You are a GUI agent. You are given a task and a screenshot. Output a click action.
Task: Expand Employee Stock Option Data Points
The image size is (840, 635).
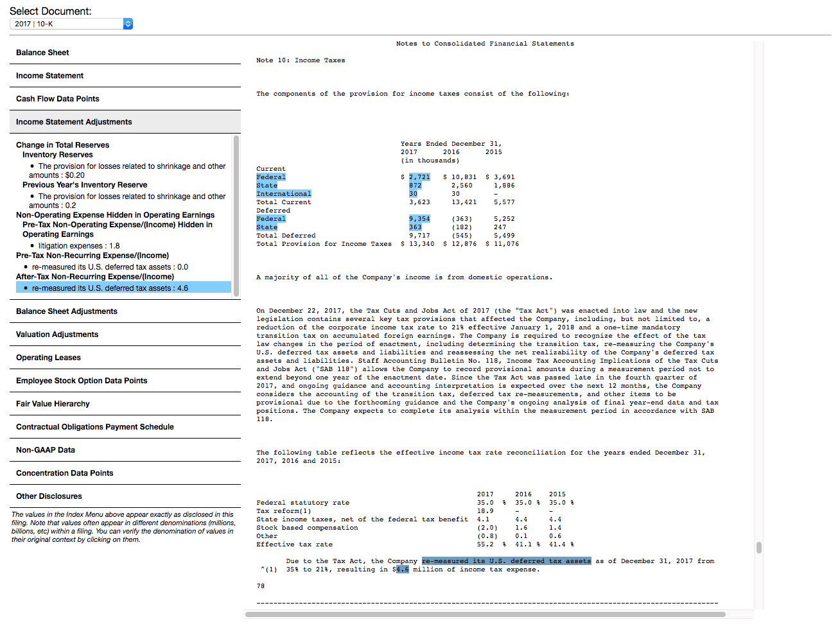(x=125, y=381)
